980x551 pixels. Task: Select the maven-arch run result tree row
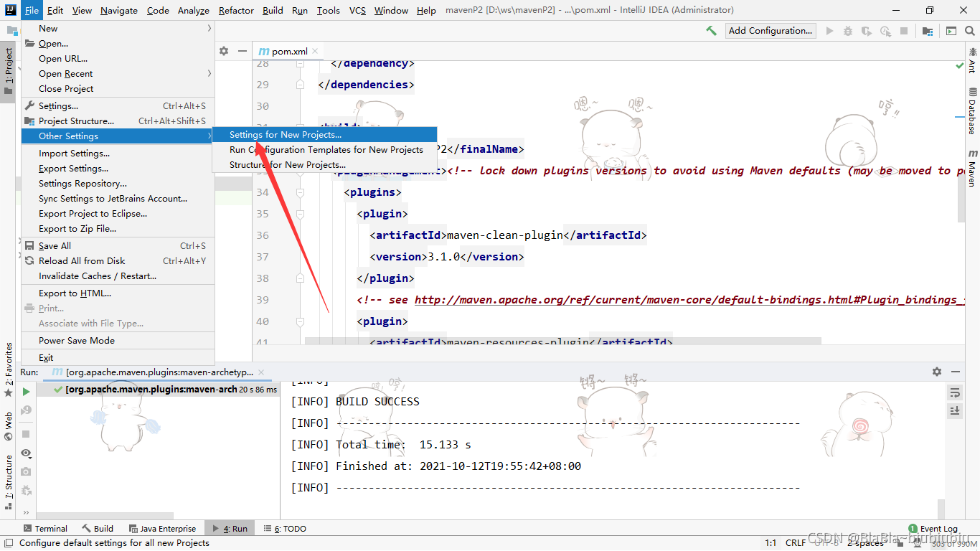coord(159,390)
